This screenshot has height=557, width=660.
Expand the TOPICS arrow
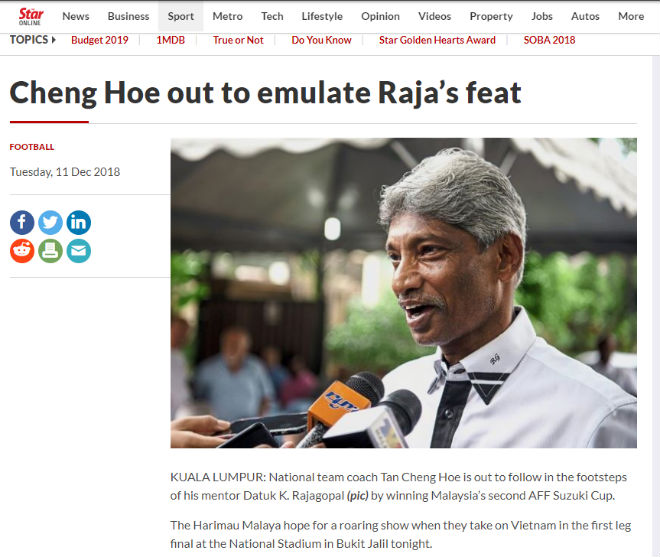click(x=53, y=40)
